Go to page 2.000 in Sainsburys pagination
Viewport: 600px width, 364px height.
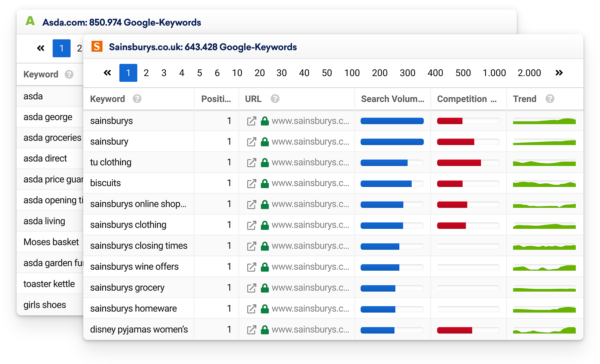(x=529, y=73)
